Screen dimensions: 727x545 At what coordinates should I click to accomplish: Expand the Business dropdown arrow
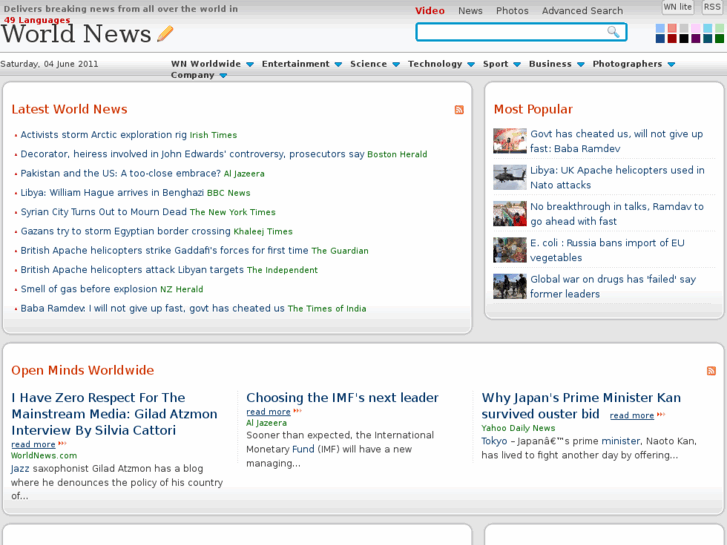[x=580, y=64]
